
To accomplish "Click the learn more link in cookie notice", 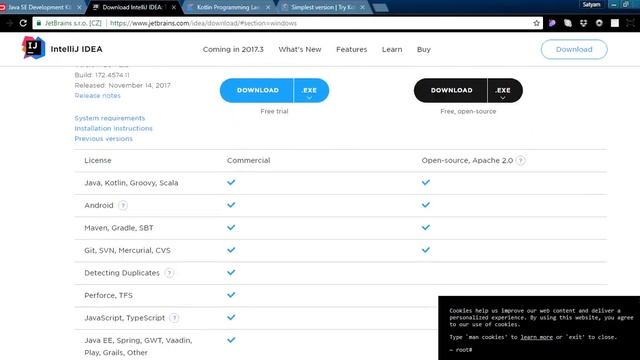I will 536,337.
